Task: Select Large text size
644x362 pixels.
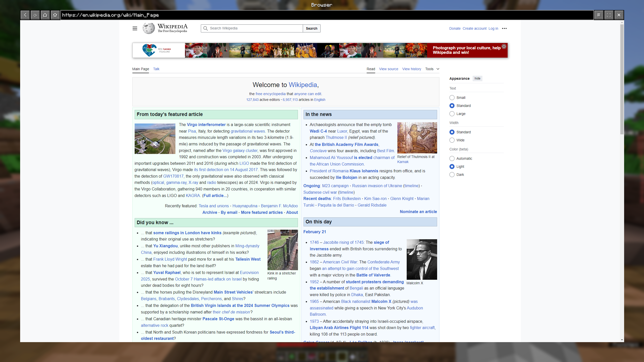Action: pyautogui.click(x=452, y=114)
